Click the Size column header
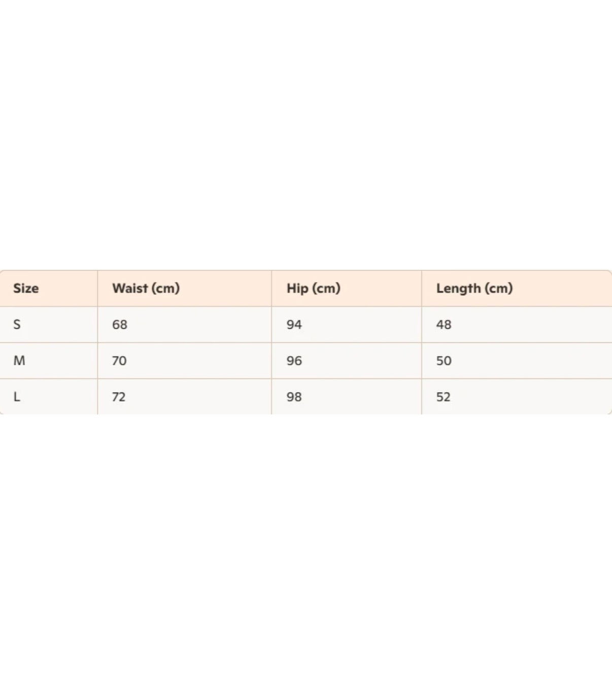This screenshot has width=612, height=700. pyautogui.click(x=26, y=288)
